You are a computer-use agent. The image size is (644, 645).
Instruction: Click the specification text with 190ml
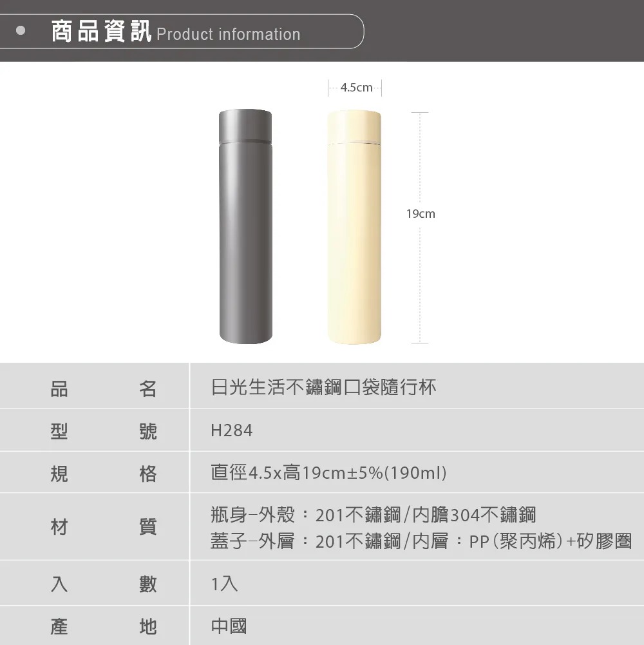click(328, 473)
